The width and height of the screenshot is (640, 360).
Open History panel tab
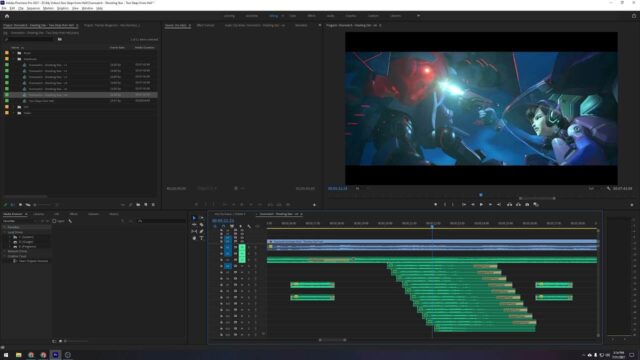tap(113, 214)
